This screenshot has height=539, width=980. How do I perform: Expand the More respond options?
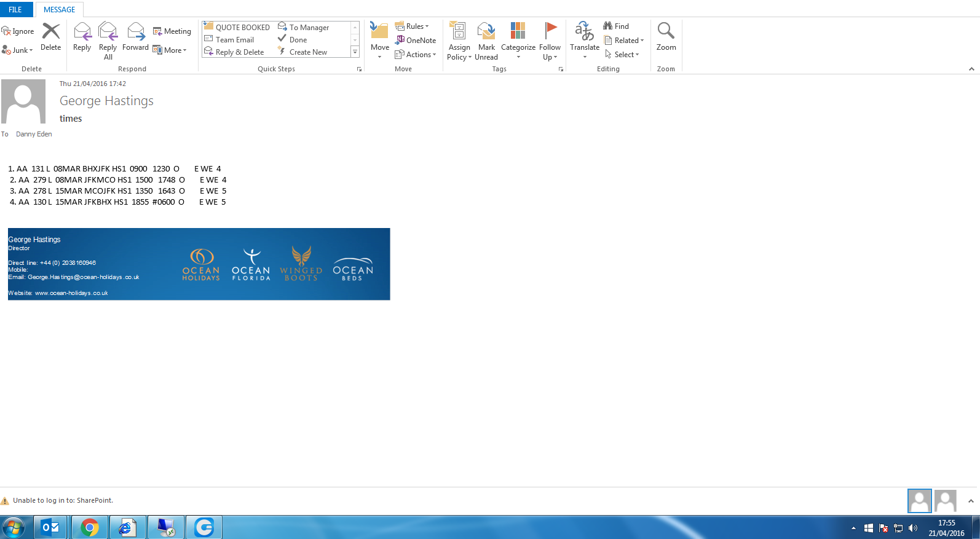(170, 50)
